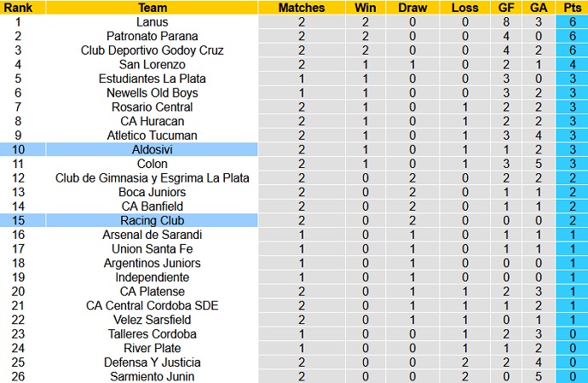Sort by the Matches column header
Viewport: 588px width, 383px height.
[x=302, y=8]
